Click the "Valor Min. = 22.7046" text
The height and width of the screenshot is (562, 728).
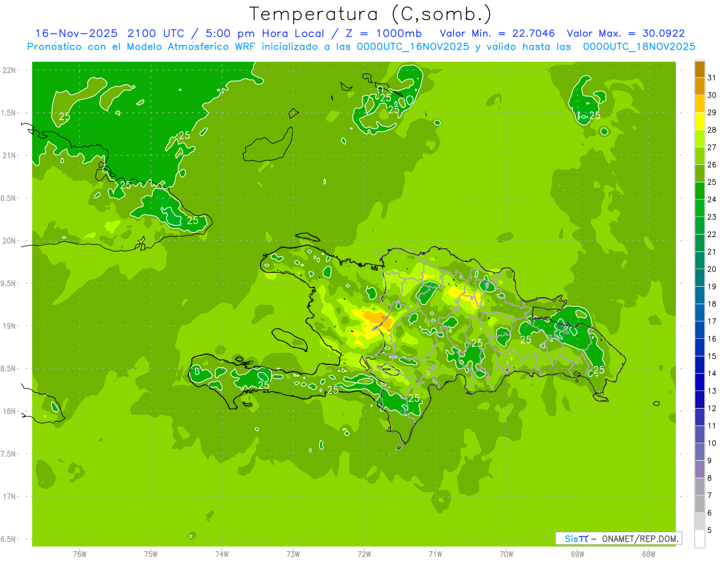tap(497, 33)
